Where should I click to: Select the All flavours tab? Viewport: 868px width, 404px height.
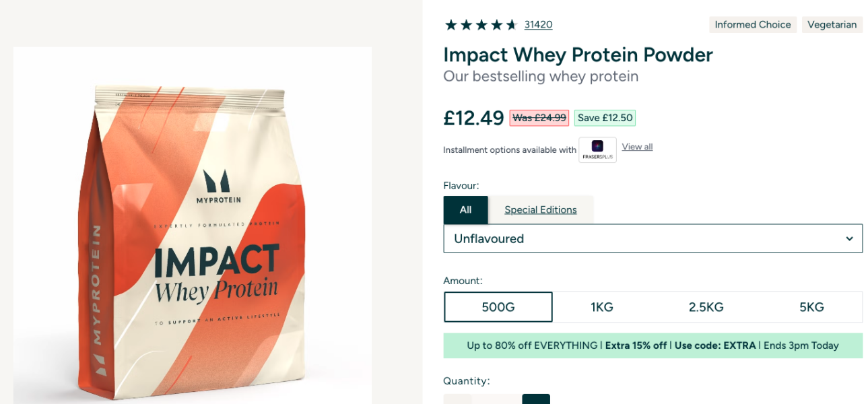(x=465, y=210)
